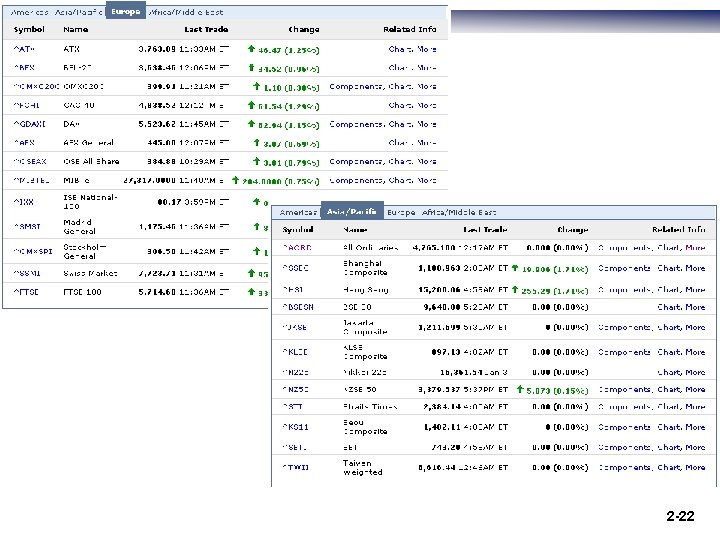Open the ^SSMI symbol link
720x540 pixels.
click(27, 273)
